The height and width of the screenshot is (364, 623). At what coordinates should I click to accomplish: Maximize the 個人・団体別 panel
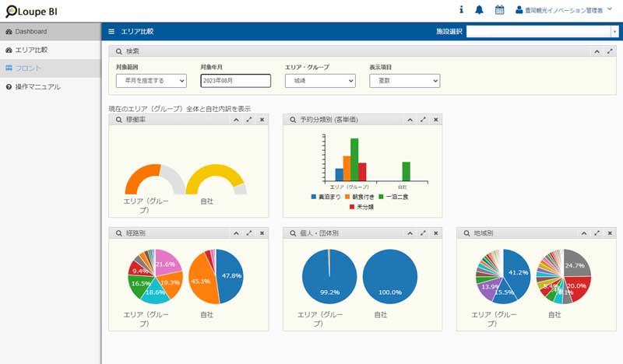pos(423,233)
